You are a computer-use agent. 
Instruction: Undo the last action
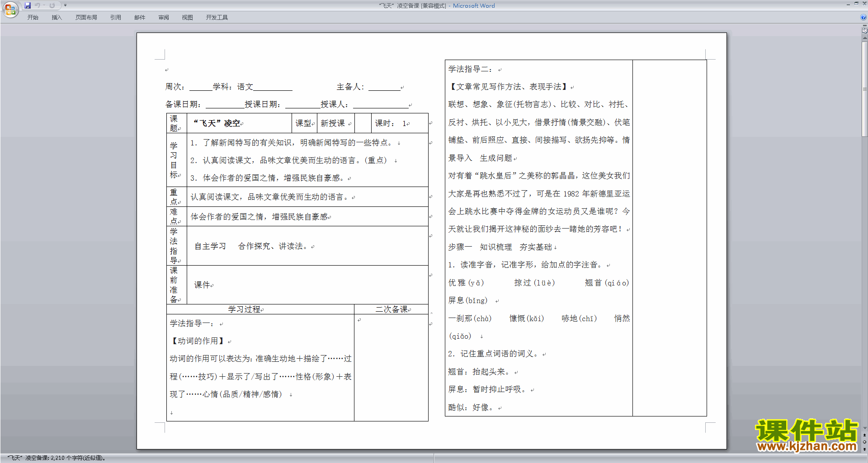pos(38,5)
